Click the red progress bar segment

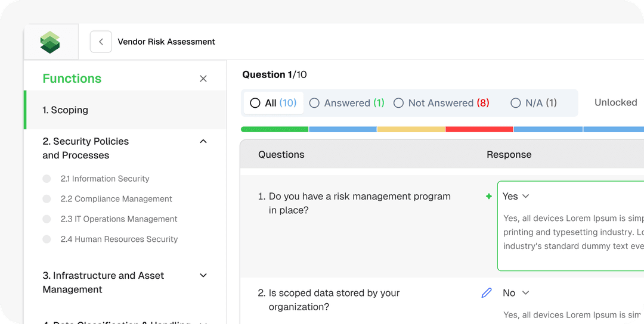click(x=479, y=129)
